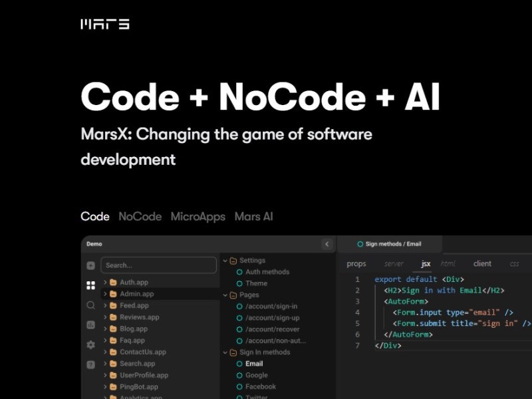This screenshot has height=399, width=532.
Task: Click the circle icon beside Theme
Action: (x=239, y=284)
